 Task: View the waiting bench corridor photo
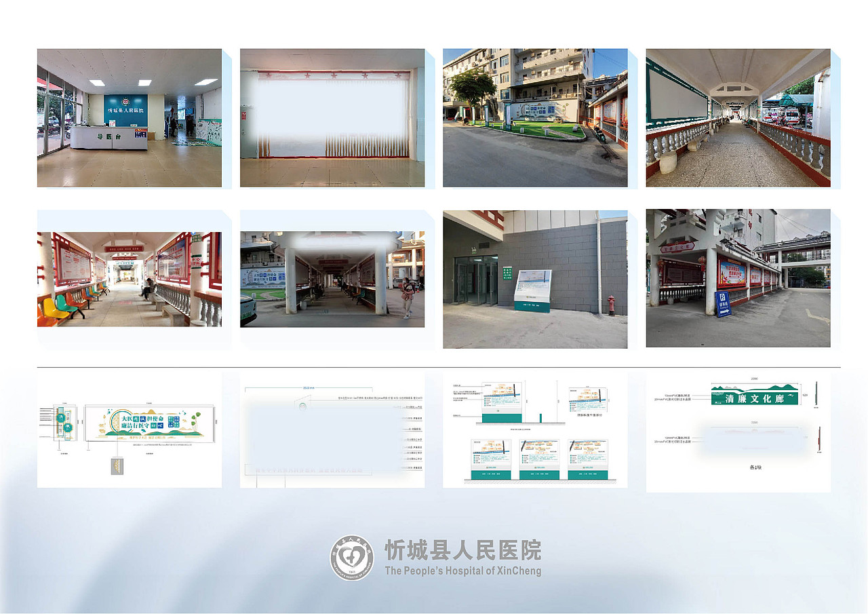click(129, 278)
